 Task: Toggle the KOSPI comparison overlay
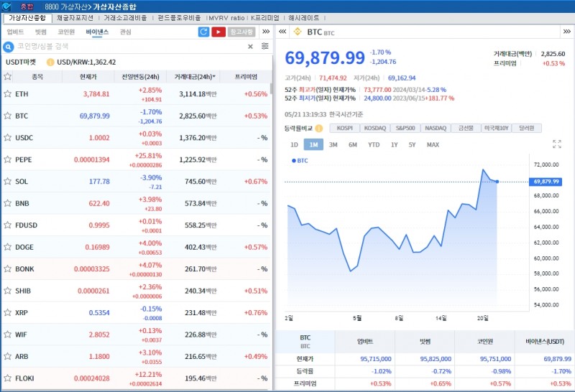(345, 129)
